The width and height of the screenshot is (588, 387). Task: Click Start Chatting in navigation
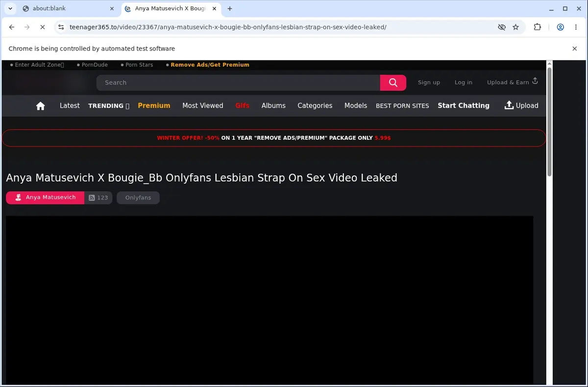(464, 105)
